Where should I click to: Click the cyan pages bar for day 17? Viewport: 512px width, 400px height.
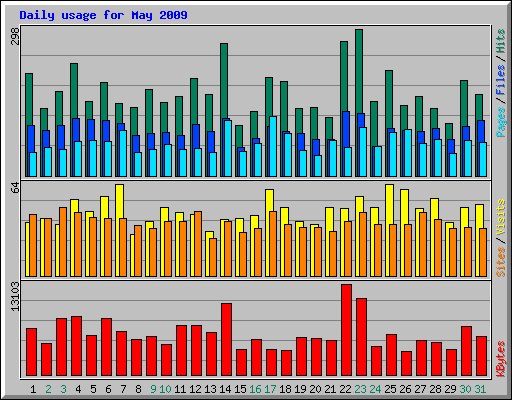273,146
